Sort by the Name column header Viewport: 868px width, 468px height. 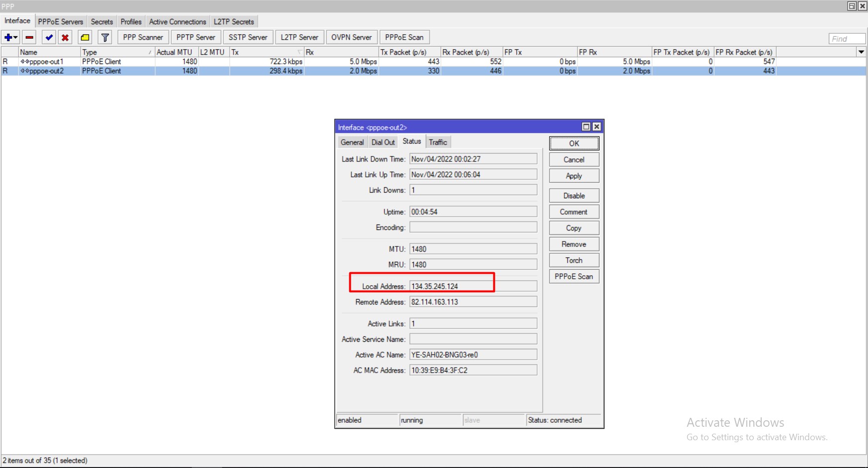click(49, 52)
